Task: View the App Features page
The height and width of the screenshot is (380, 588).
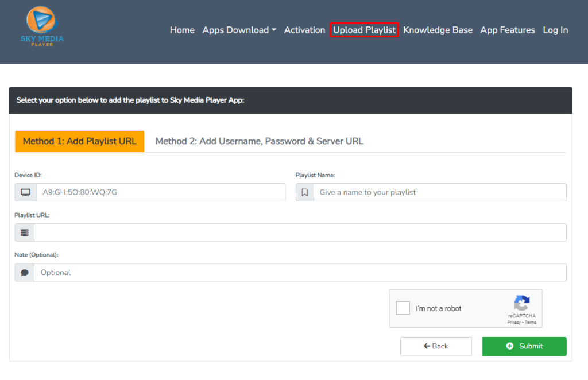Action: (x=508, y=30)
